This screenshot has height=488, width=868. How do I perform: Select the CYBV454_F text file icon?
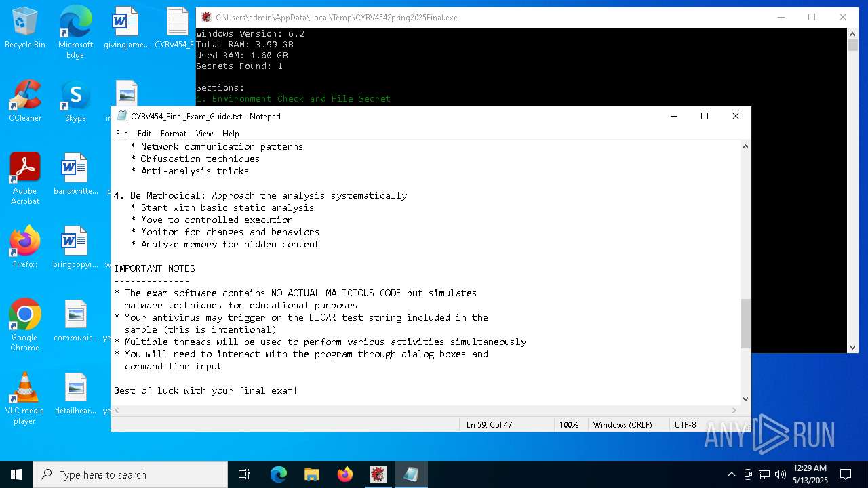[x=175, y=28]
